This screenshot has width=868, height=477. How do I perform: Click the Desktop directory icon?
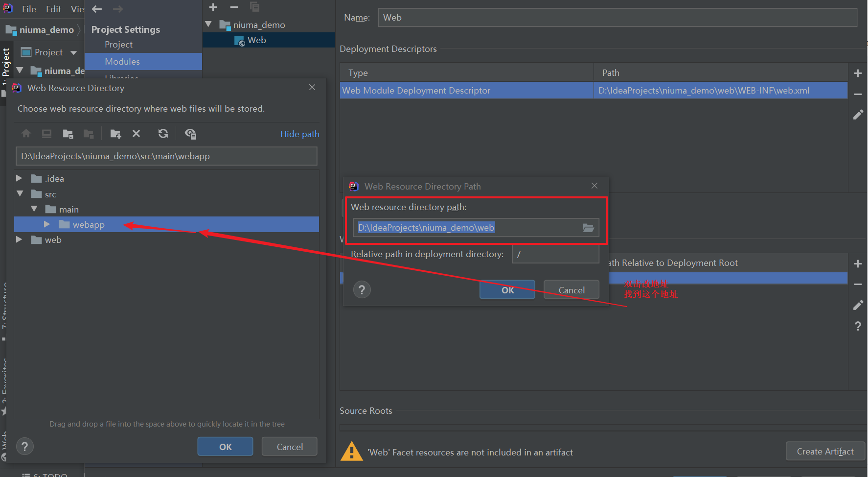47,134
